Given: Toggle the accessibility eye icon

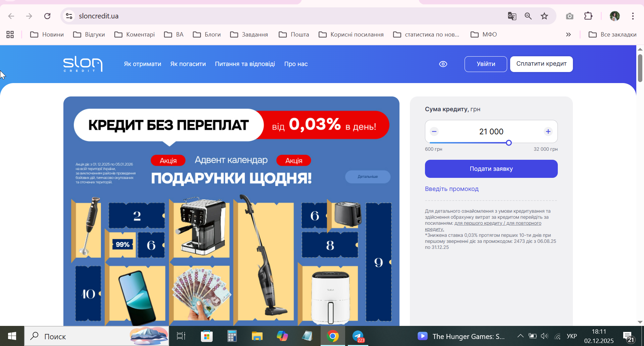Looking at the screenshot, I should pos(443,64).
